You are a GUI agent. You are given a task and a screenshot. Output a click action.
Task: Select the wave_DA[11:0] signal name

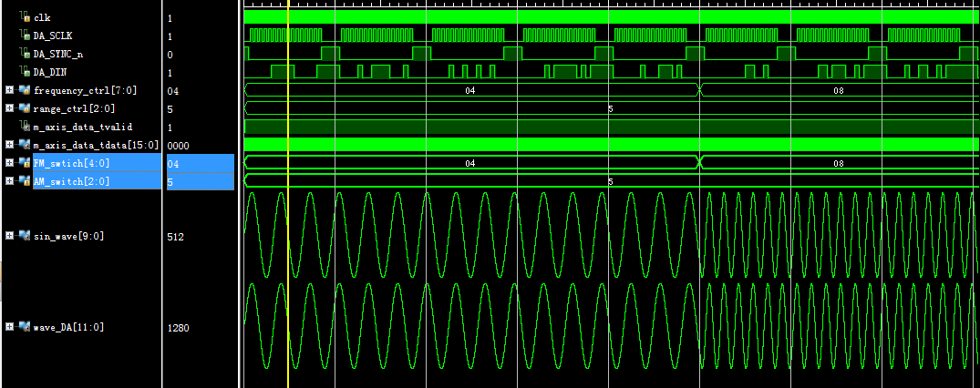68,327
